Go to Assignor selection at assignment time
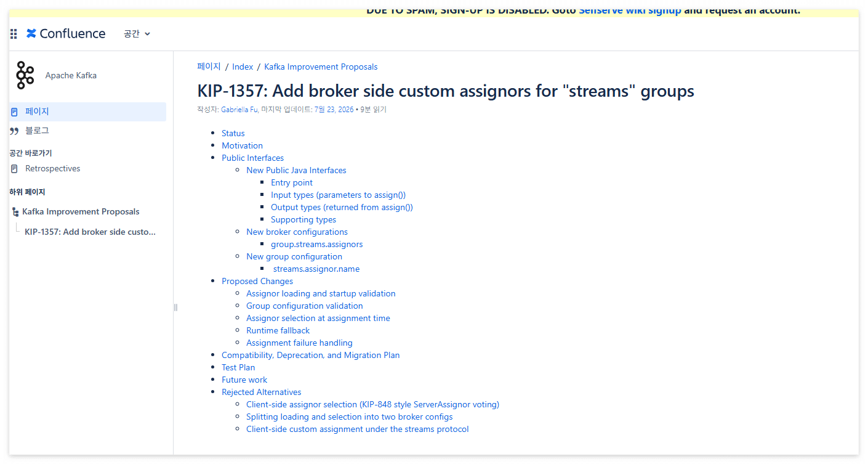Image resolution: width=868 pixels, height=464 pixels. (x=318, y=318)
